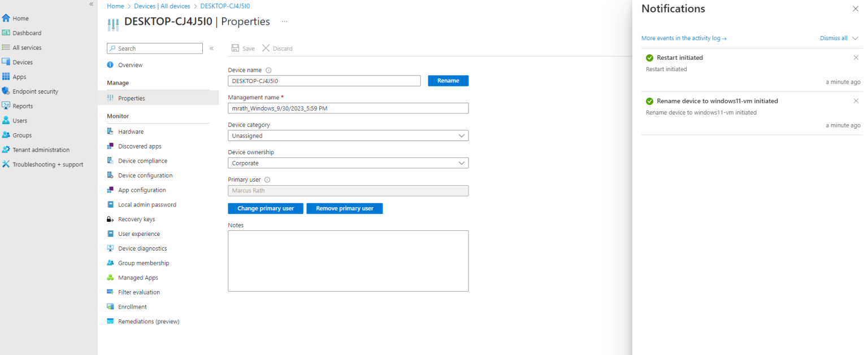The height and width of the screenshot is (355, 868).
Task: Open the Apps section
Action: click(x=19, y=76)
